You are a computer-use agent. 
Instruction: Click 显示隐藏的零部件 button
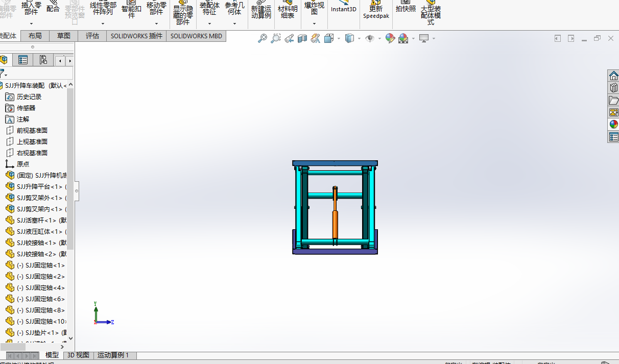tap(182, 13)
